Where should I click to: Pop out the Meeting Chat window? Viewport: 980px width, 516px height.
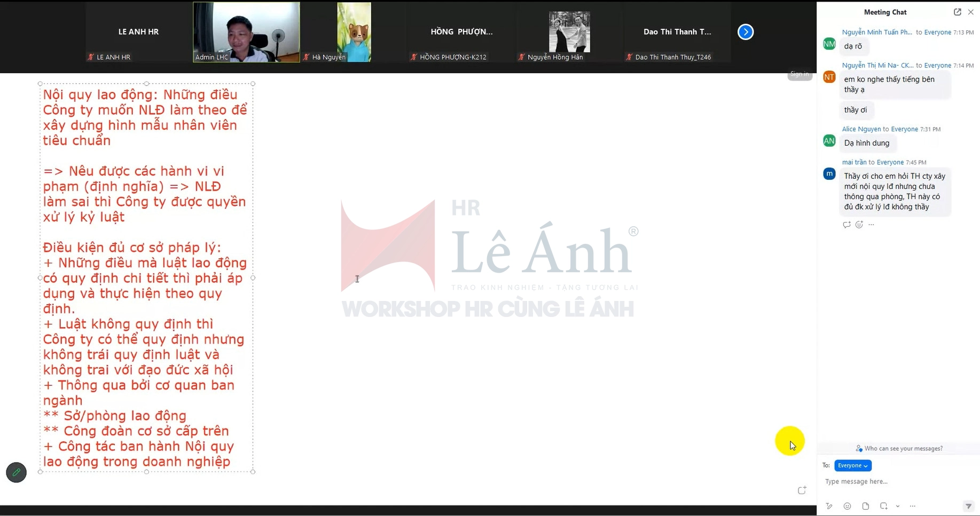pyautogui.click(x=957, y=12)
